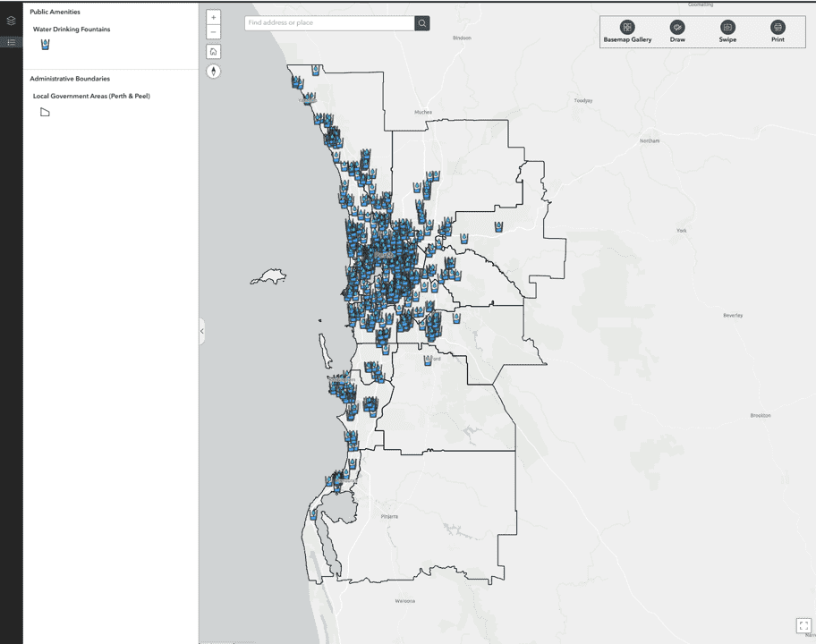Zoom out with the minus button
The height and width of the screenshot is (644, 816).
(213, 32)
